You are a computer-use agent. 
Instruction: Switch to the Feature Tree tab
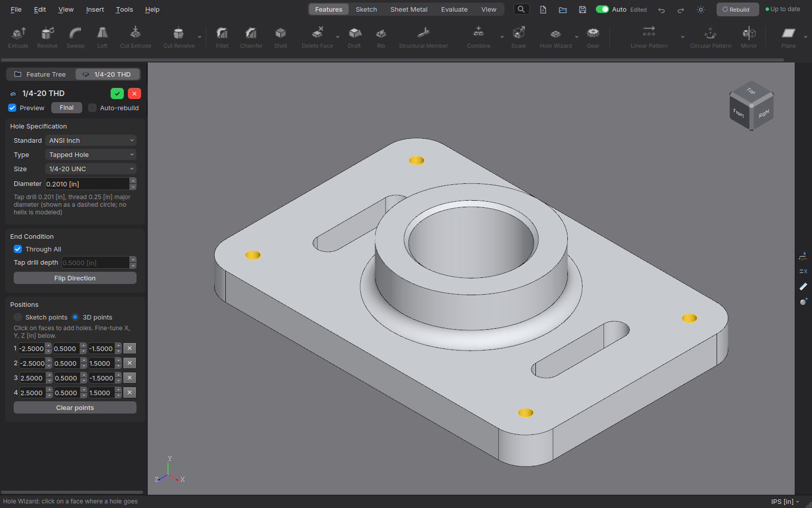pyautogui.click(x=41, y=74)
